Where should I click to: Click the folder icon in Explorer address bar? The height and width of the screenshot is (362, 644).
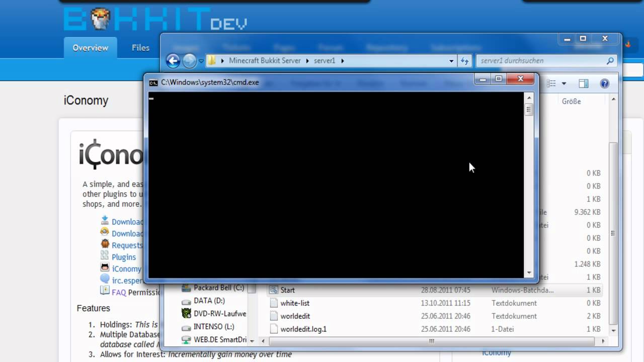pyautogui.click(x=212, y=60)
